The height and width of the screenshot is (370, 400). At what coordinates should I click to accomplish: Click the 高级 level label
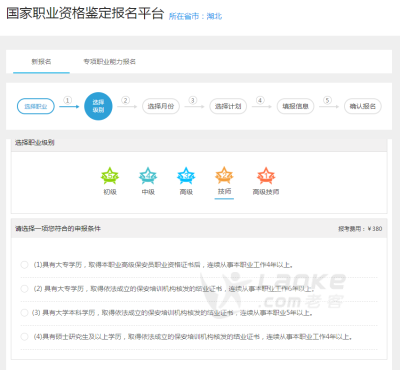point(186,192)
